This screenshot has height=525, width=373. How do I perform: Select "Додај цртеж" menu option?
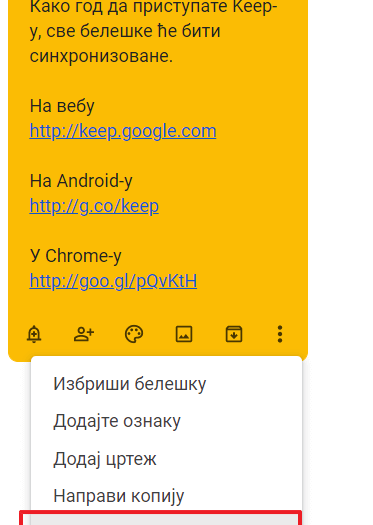click(166, 459)
